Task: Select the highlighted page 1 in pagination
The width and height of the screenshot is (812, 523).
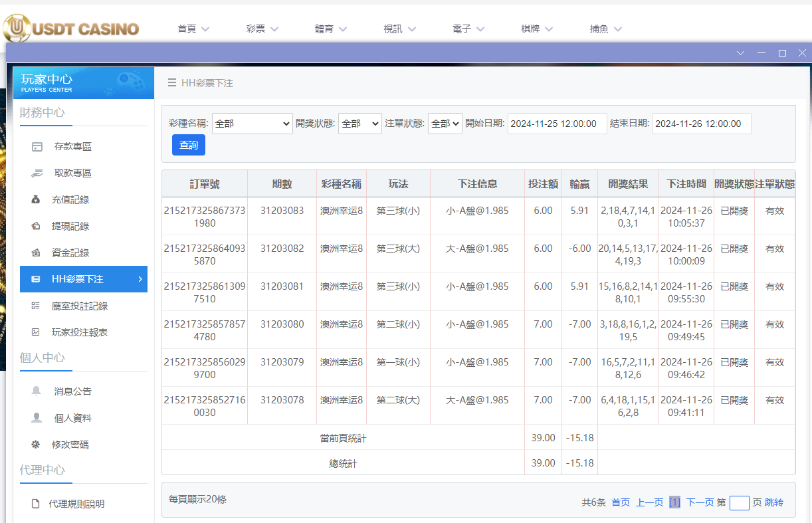Action: point(674,502)
